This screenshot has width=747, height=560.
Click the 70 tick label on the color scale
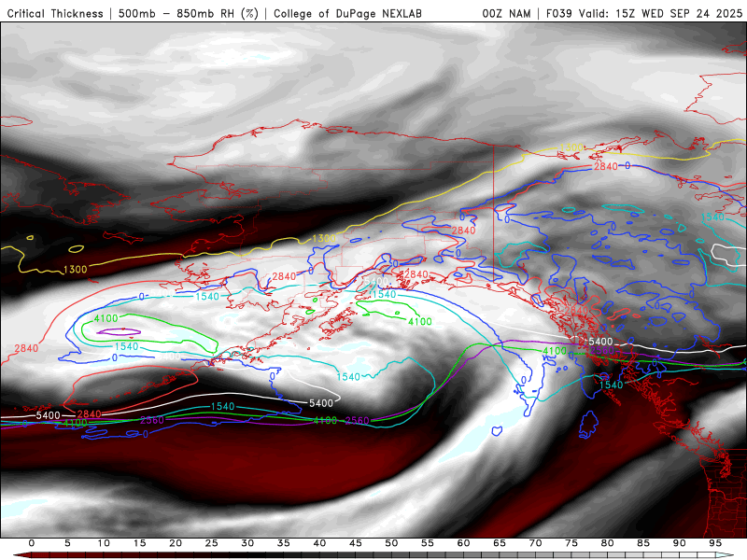click(x=535, y=543)
